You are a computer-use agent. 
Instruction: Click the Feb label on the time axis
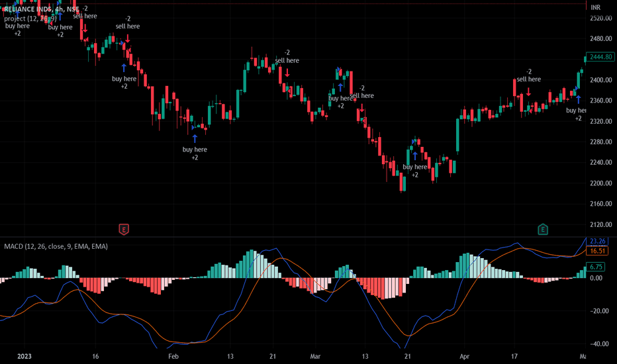point(173,356)
